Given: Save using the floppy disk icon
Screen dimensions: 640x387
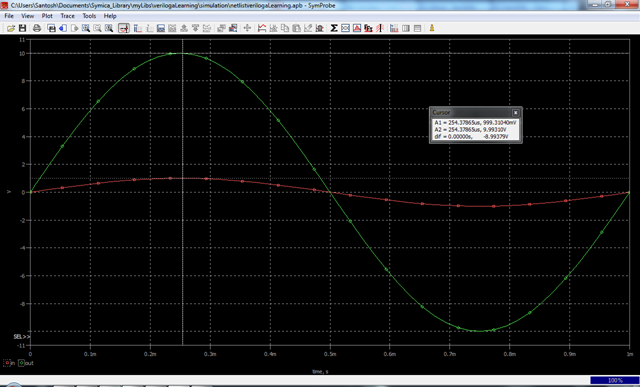Looking at the screenshot, I should pyautogui.click(x=22, y=28).
